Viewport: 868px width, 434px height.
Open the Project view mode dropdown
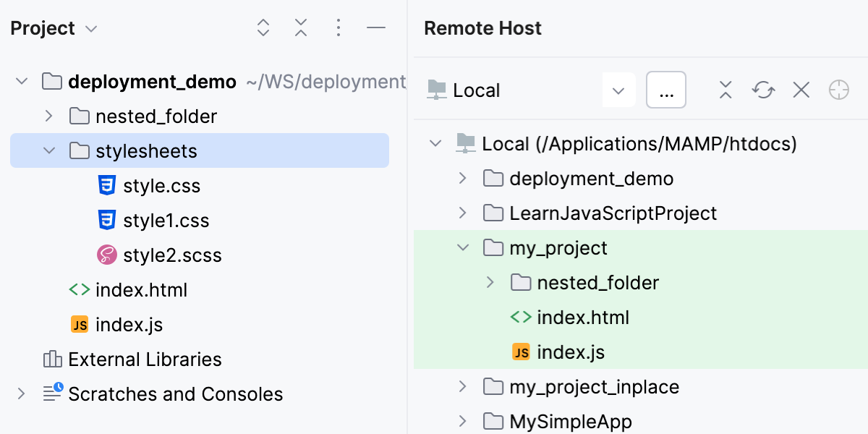[x=91, y=29]
